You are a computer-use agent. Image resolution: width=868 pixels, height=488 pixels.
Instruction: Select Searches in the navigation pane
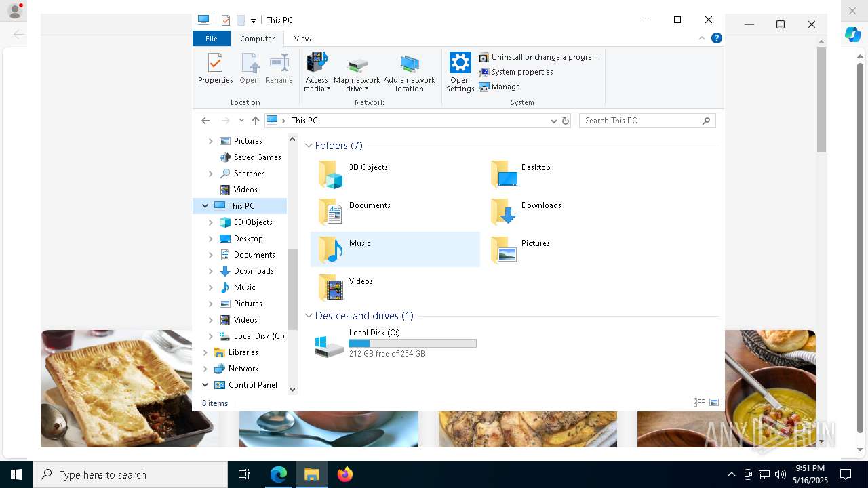click(242, 174)
